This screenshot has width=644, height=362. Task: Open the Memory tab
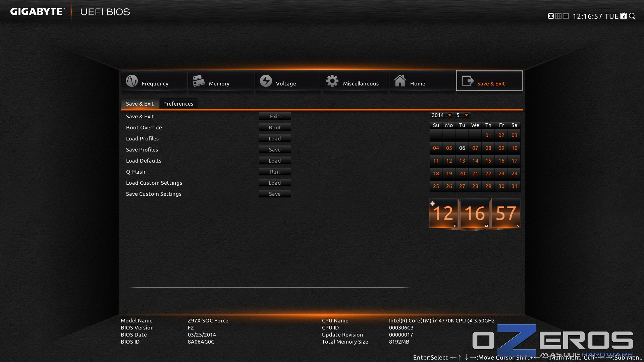221,81
